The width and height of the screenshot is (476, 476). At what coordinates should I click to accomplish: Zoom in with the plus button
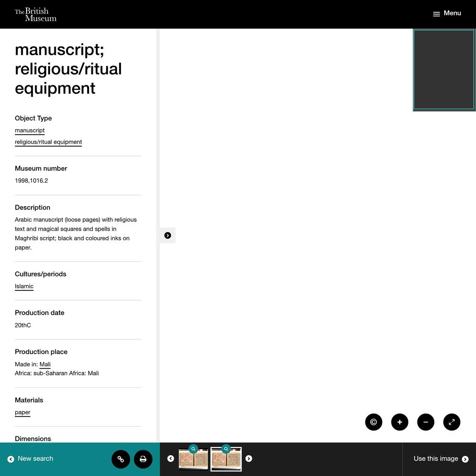coord(399,422)
